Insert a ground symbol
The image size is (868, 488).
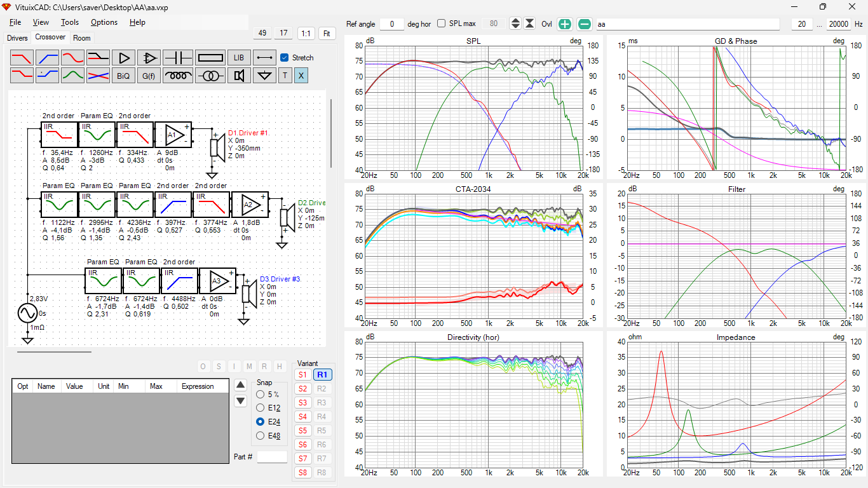(x=264, y=76)
